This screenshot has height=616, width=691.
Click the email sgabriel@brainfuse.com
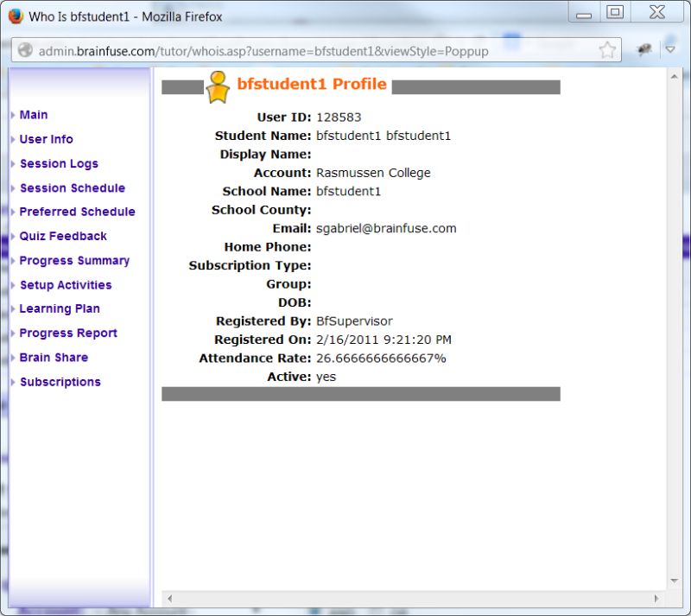[x=386, y=228]
